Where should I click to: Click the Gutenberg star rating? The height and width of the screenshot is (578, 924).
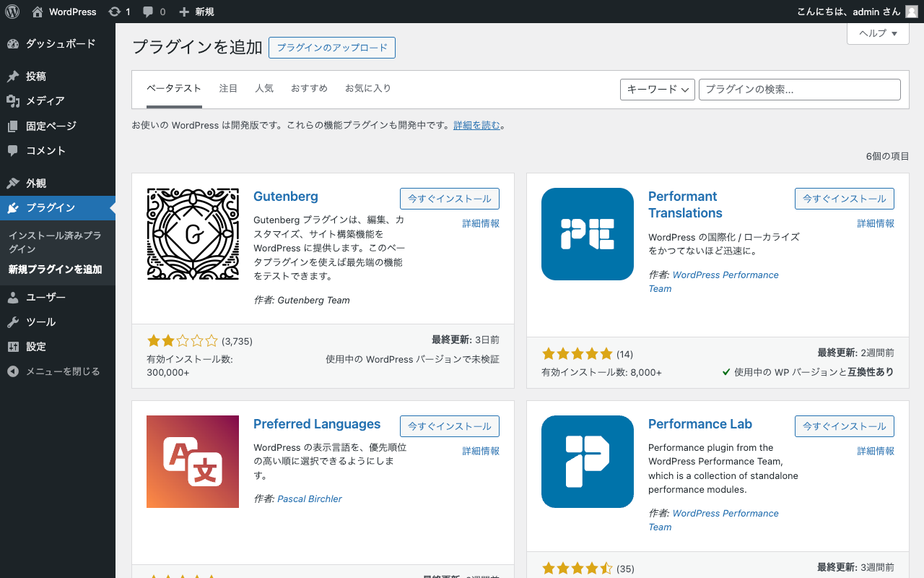(182, 341)
